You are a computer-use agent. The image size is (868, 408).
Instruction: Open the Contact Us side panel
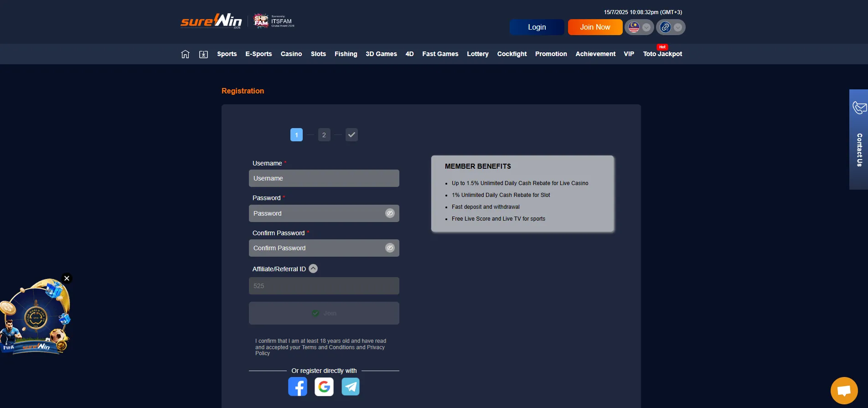click(x=858, y=139)
